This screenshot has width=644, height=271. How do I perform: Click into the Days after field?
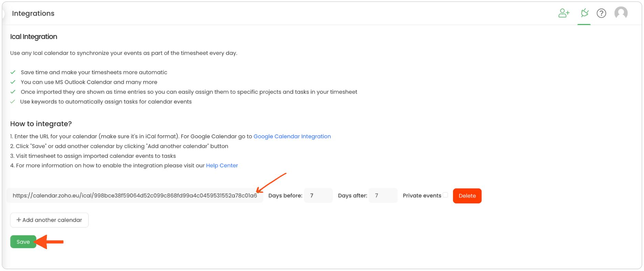(383, 196)
